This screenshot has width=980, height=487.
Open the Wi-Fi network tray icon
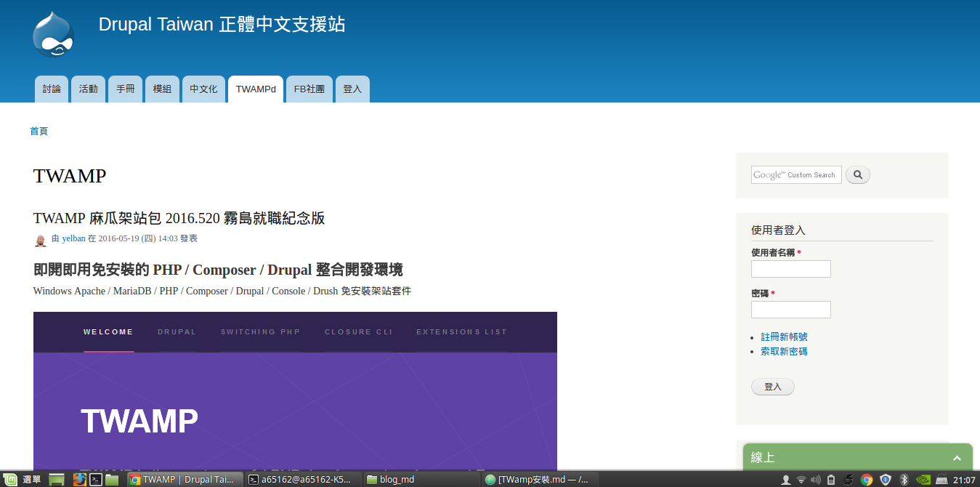click(x=801, y=480)
